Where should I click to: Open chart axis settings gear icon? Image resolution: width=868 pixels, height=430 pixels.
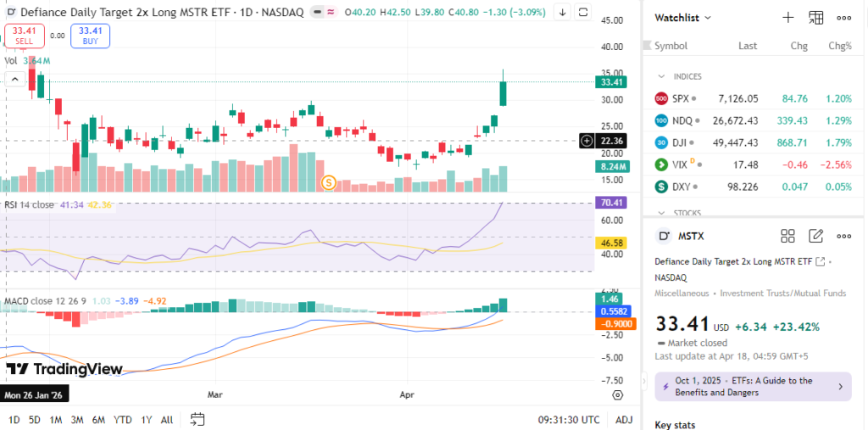point(618,395)
